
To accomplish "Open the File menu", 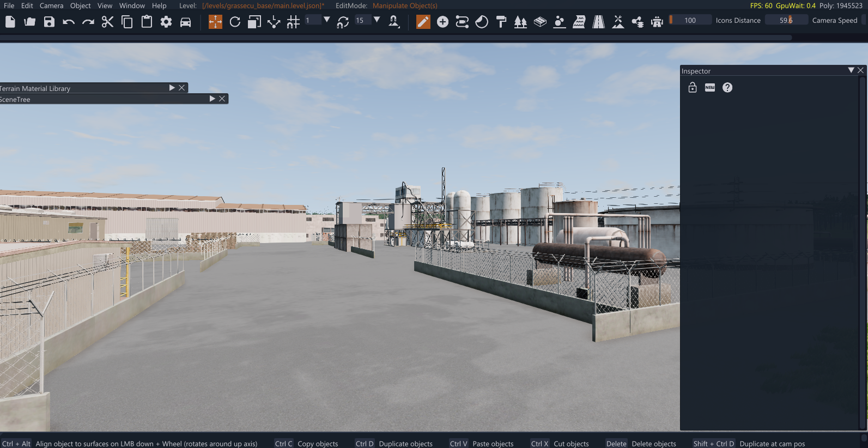I will click(9, 5).
